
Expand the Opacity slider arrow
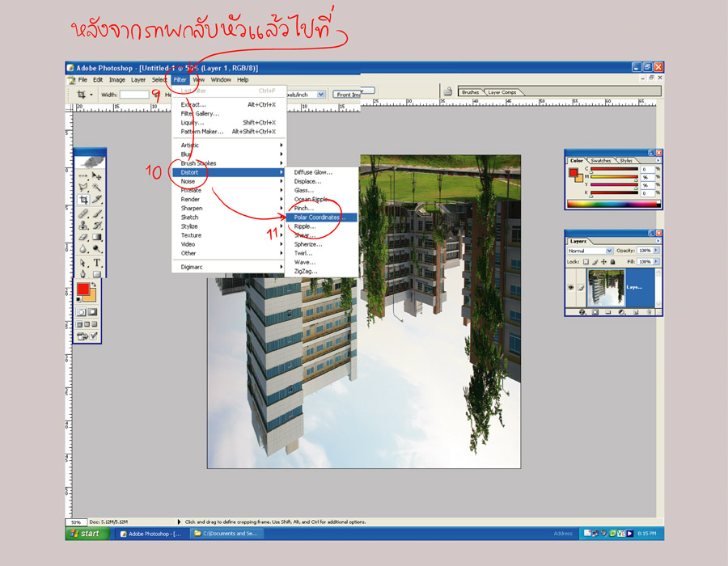(x=658, y=251)
